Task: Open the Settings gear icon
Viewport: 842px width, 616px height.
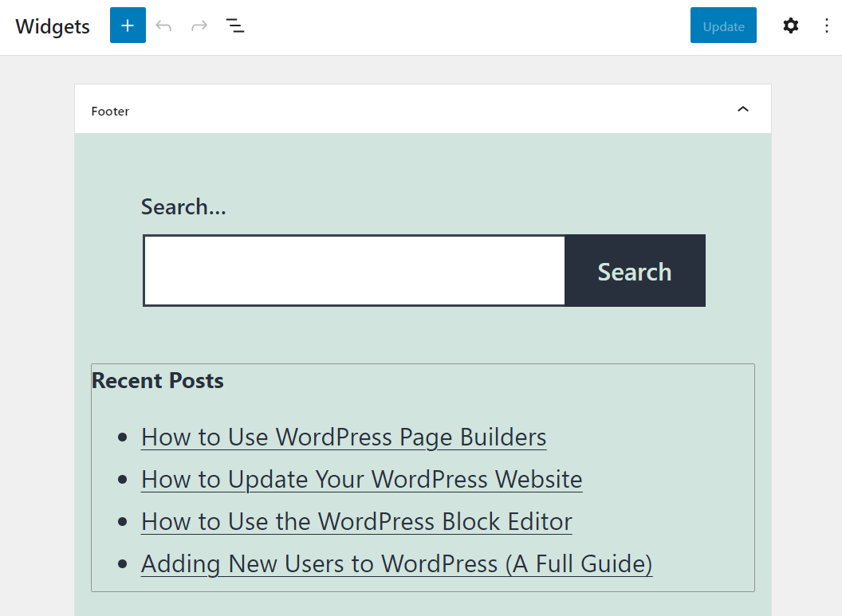Action: tap(790, 26)
